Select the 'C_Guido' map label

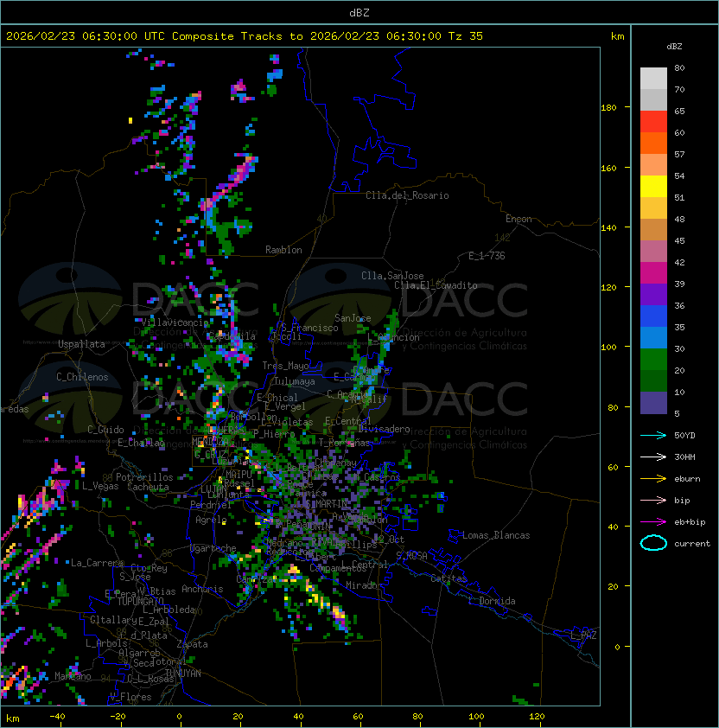coord(105,430)
